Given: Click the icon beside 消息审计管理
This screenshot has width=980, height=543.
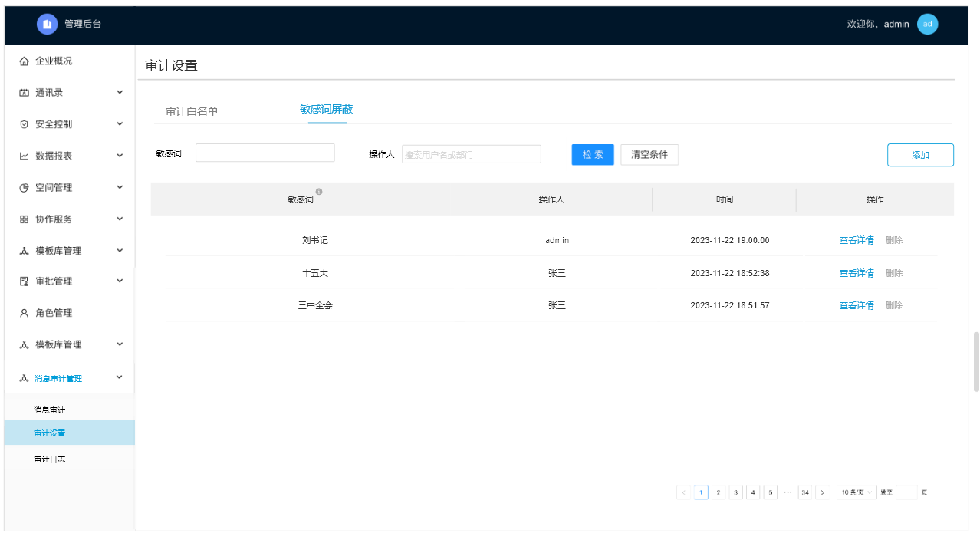Looking at the screenshot, I should [x=24, y=378].
